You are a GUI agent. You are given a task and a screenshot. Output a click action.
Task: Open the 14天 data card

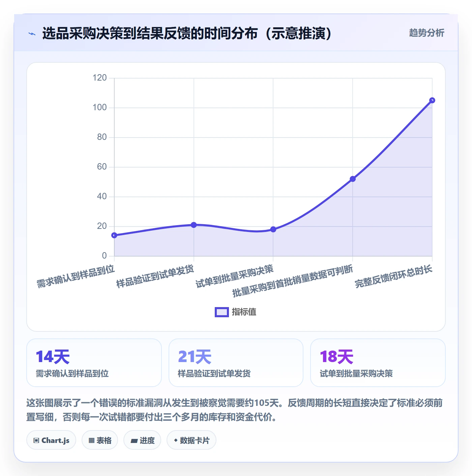94,363
